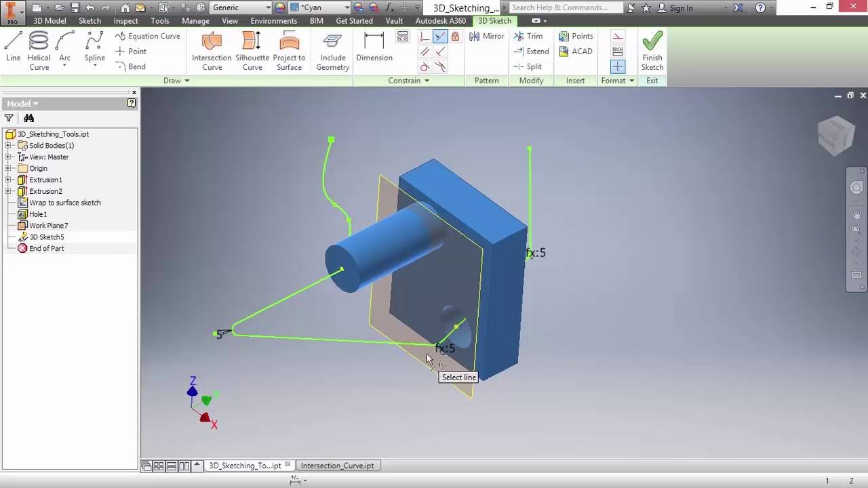
Task: Toggle the active collinear constraint button
Action: tap(440, 37)
